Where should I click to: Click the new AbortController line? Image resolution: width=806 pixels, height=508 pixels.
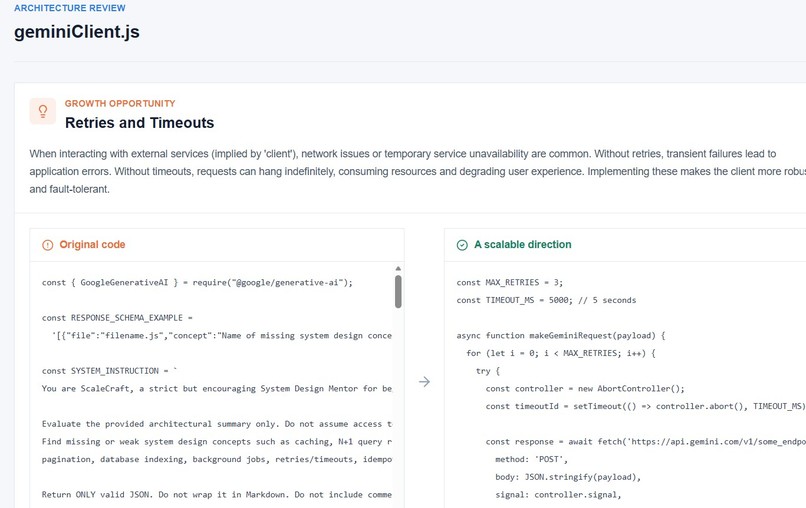(585, 388)
